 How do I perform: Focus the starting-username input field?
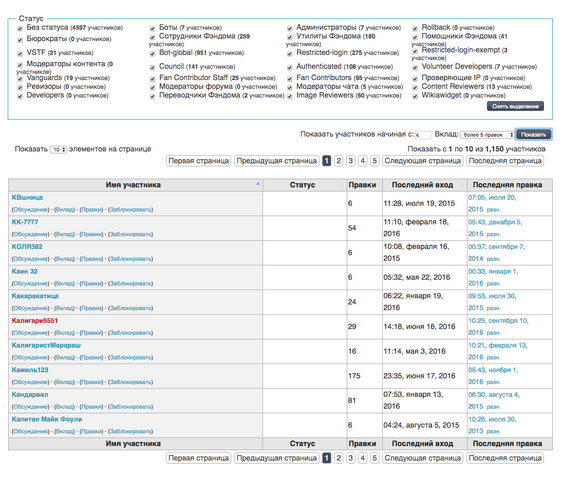tap(423, 135)
